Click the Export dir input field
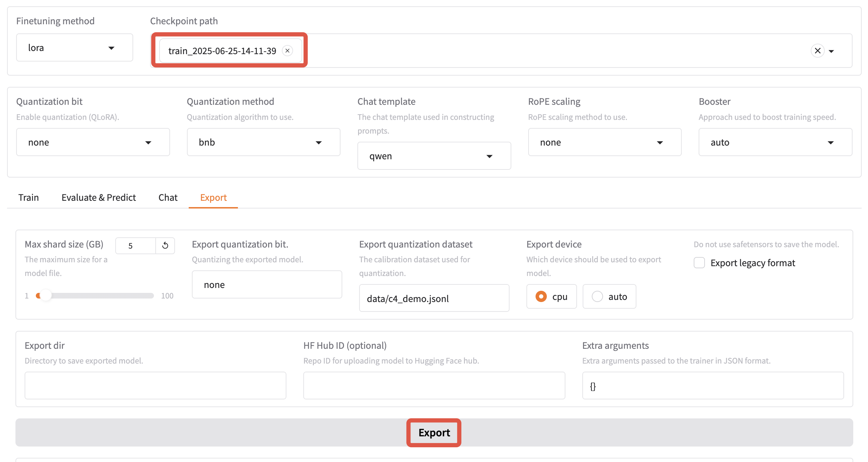Screen dimensions: 868x462 tap(155, 386)
